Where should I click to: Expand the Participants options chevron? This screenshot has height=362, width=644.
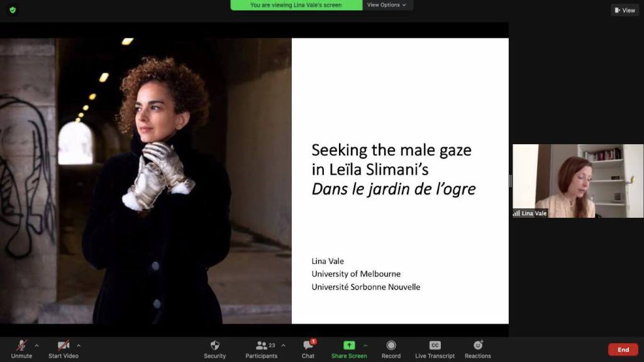[283, 345]
